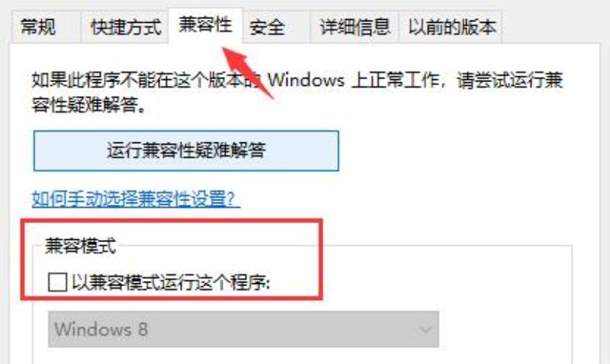Go to the 安全 tab
The image size is (610, 364).
pyautogui.click(x=276, y=27)
